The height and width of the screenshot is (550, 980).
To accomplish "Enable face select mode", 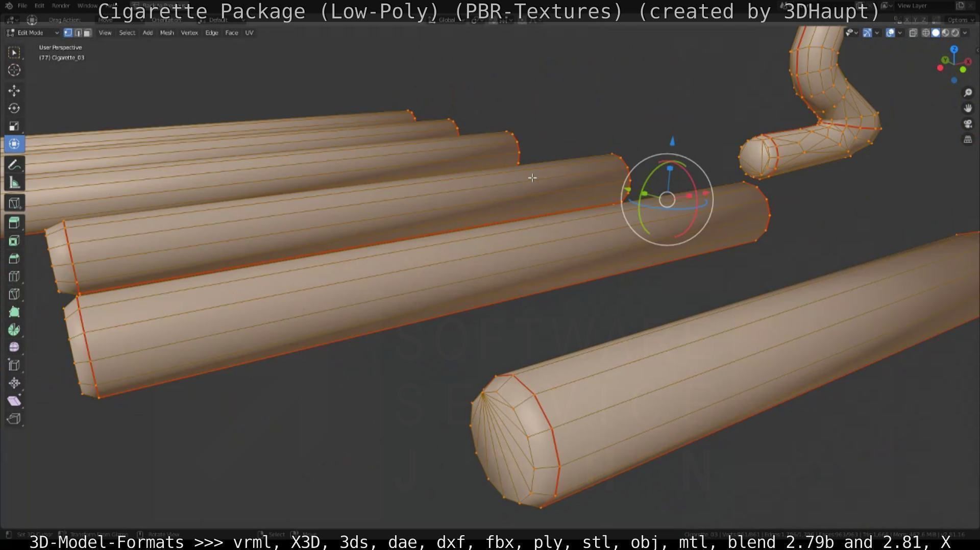I will click(87, 33).
